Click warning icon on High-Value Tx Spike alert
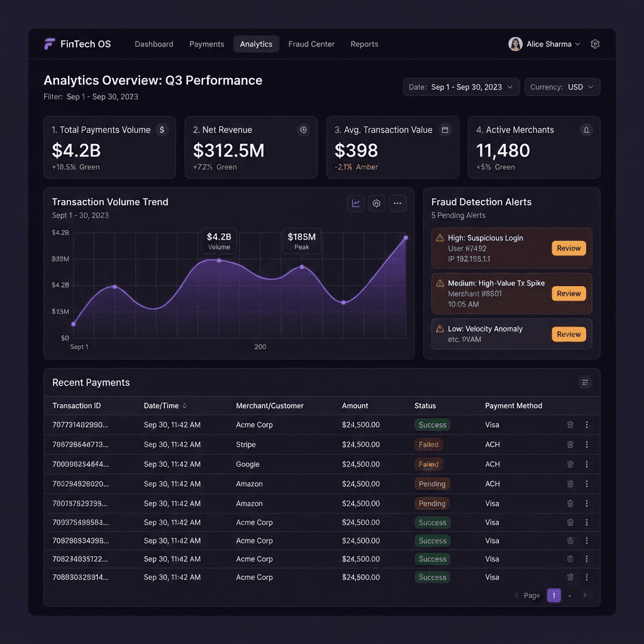 pos(440,283)
